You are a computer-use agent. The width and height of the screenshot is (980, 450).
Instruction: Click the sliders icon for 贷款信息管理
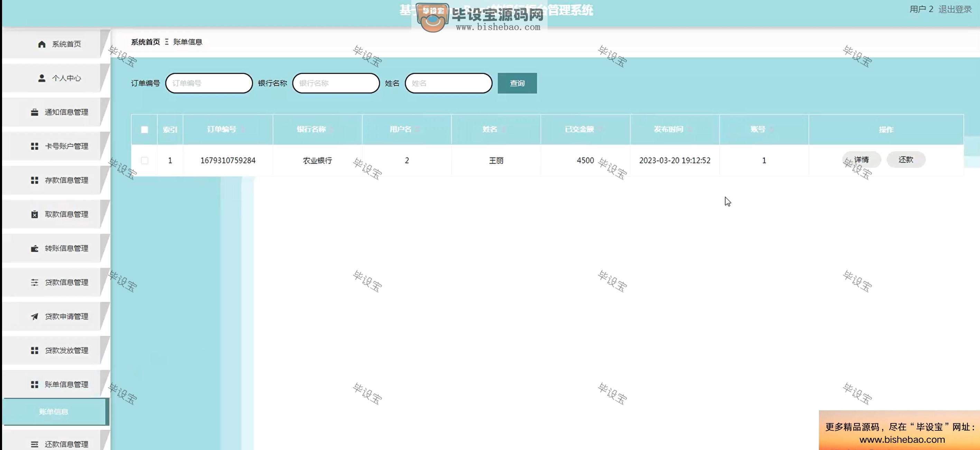coord(35,283)
